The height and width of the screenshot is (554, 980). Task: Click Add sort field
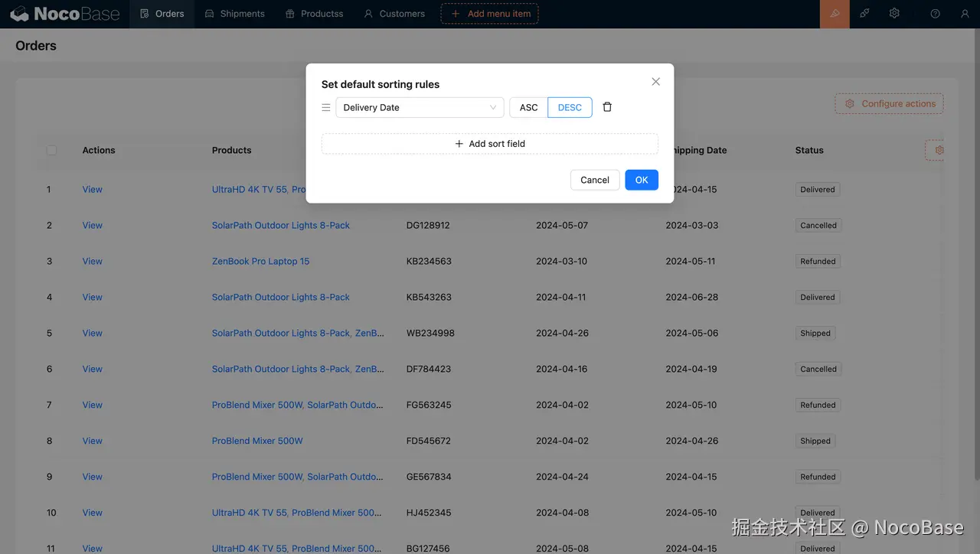tap(490, 144)
